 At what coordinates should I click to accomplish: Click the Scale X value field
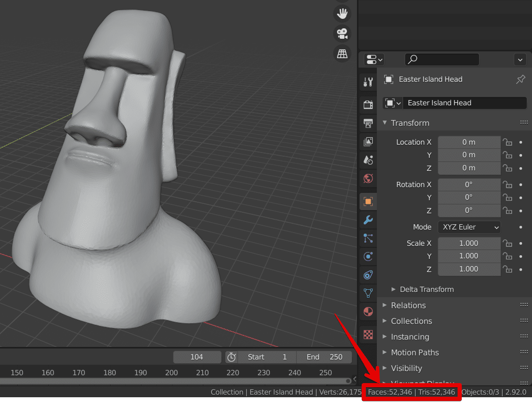coord(469,243)
